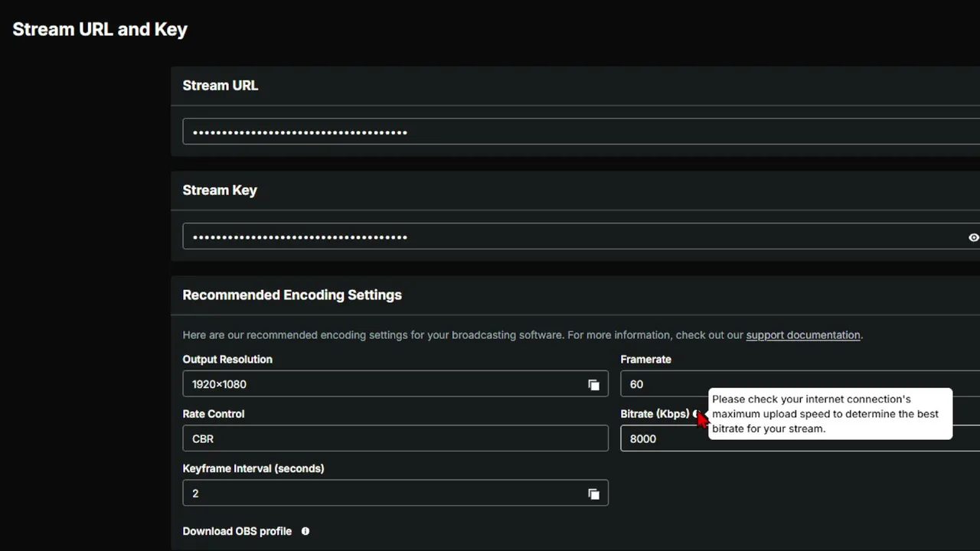Click the Bitrate (Kbps) label
The image size is (980, 551).
click(x=655, y=414)
